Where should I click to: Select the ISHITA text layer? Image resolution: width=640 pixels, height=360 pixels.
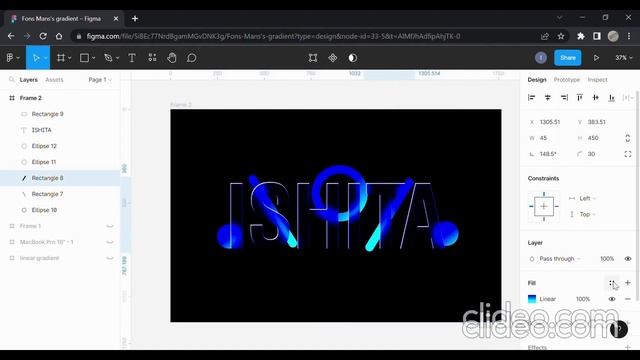(x=60, y=130)
